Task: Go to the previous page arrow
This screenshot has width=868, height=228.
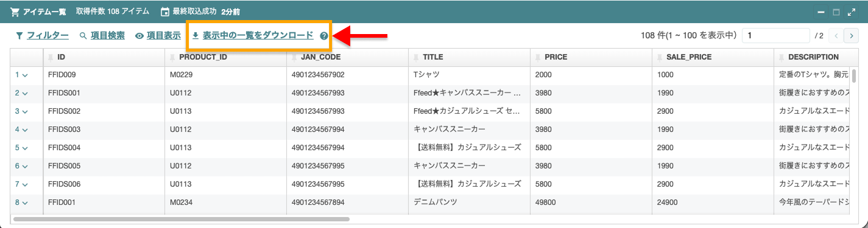Action: 836,36
